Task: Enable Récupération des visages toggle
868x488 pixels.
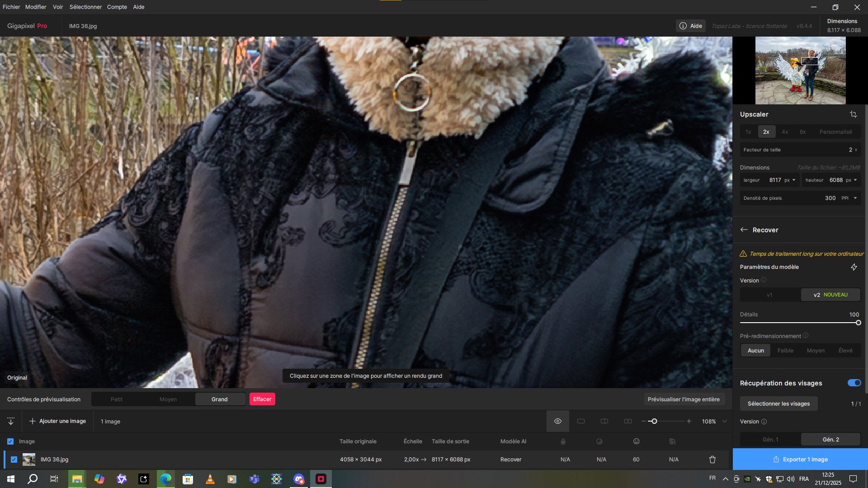Action: 854,383
